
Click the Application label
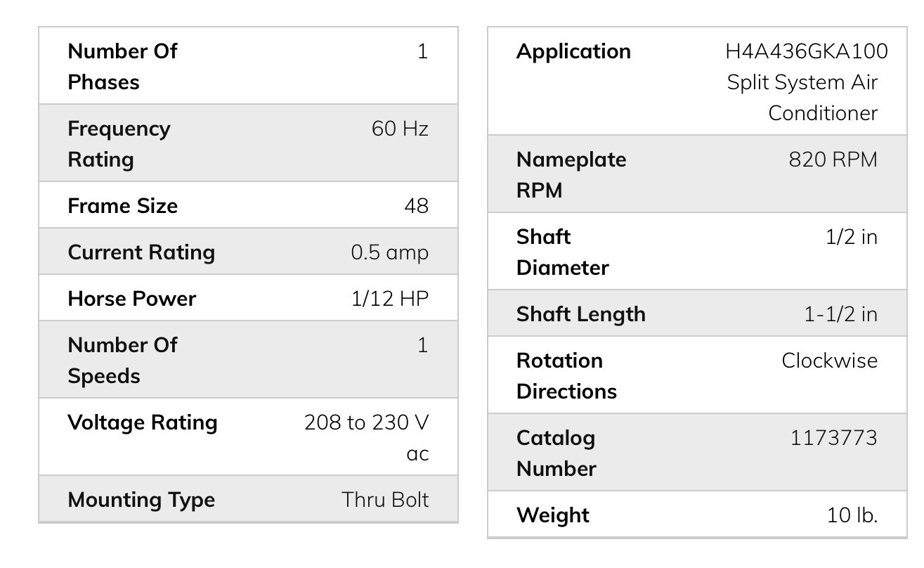(x=573, y=51)
